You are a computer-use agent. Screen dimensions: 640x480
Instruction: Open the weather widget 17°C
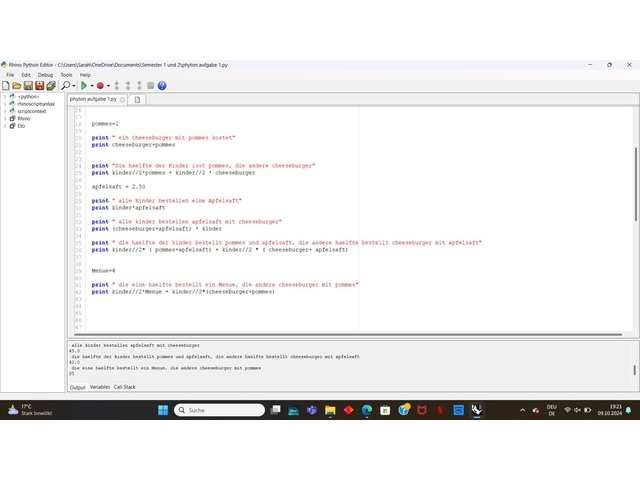[30, 410]
